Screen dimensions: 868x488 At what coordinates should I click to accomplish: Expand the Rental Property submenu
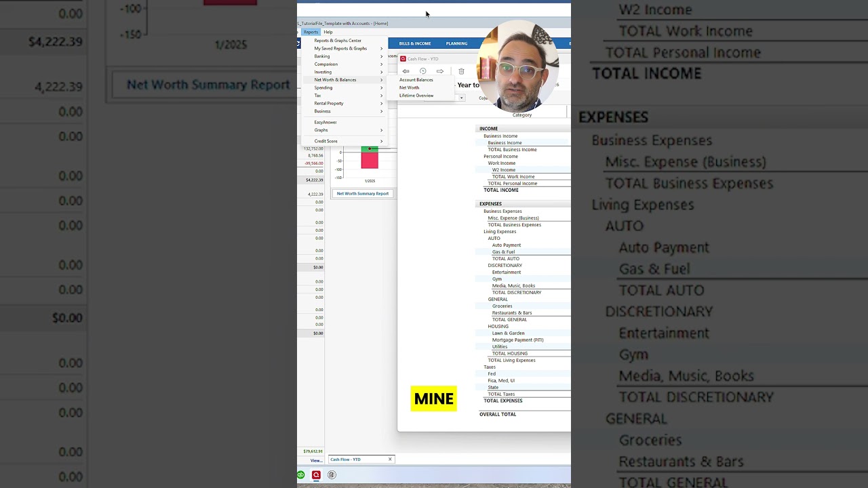point(344,104)
